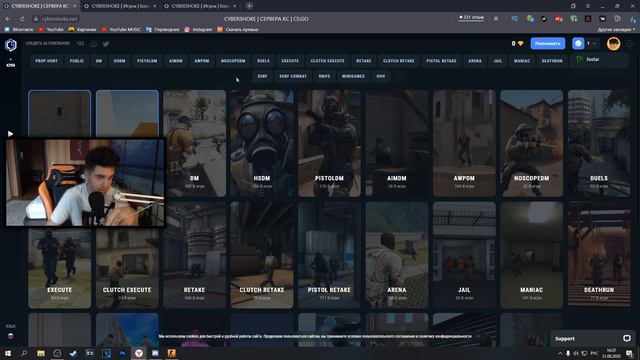
Task: Open the YouTube MUSIC bookmark
Action: click(121, 29)
